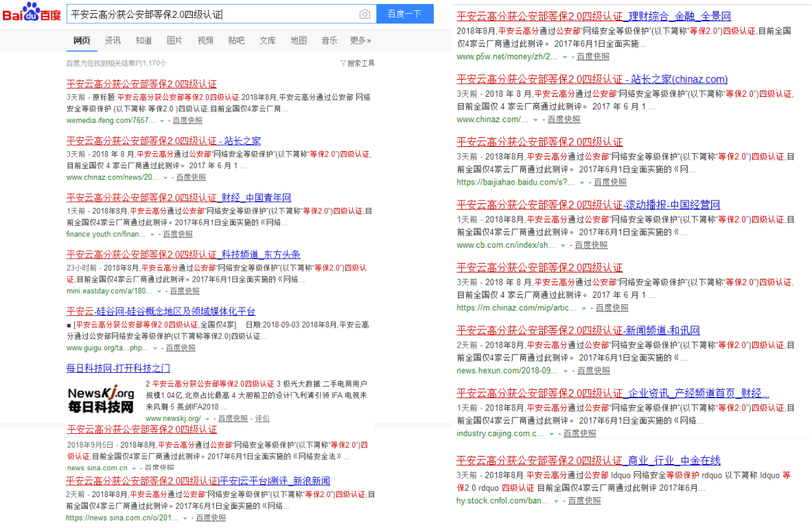812x528 pixels.
Task: Expand dropdown arrow beside finance.youth.cn URL
Action: tap(152, 235)
